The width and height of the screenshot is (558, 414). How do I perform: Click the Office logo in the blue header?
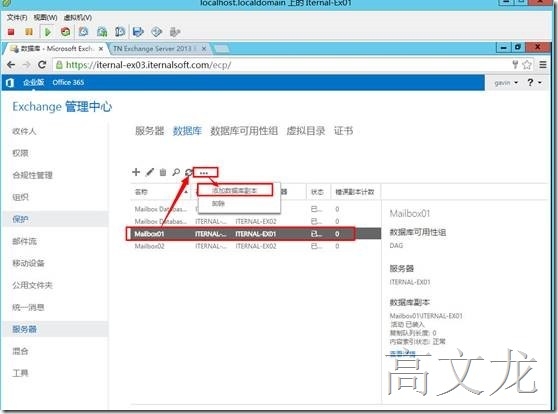pos(10,83)
